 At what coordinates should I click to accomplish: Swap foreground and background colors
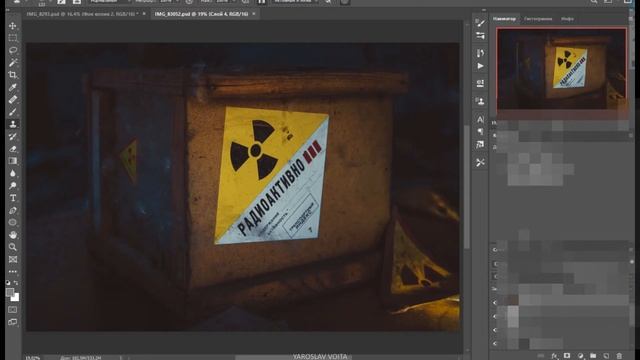pos(16,282)
